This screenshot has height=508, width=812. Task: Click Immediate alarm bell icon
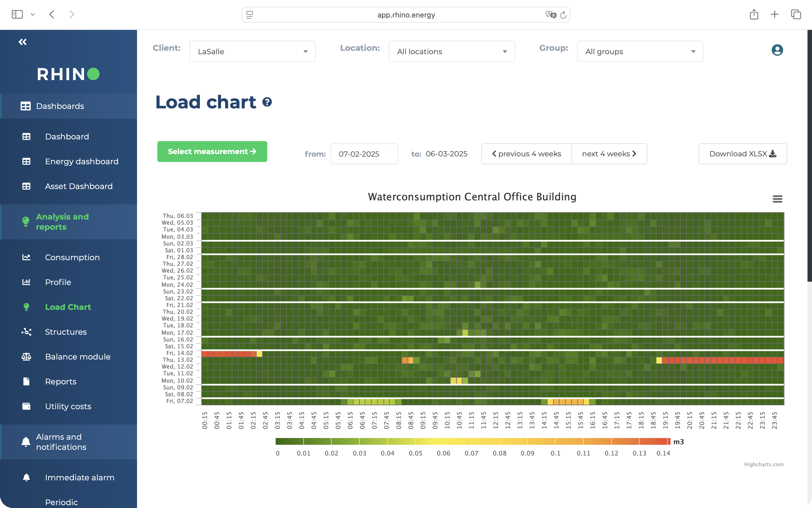(26, 478)
